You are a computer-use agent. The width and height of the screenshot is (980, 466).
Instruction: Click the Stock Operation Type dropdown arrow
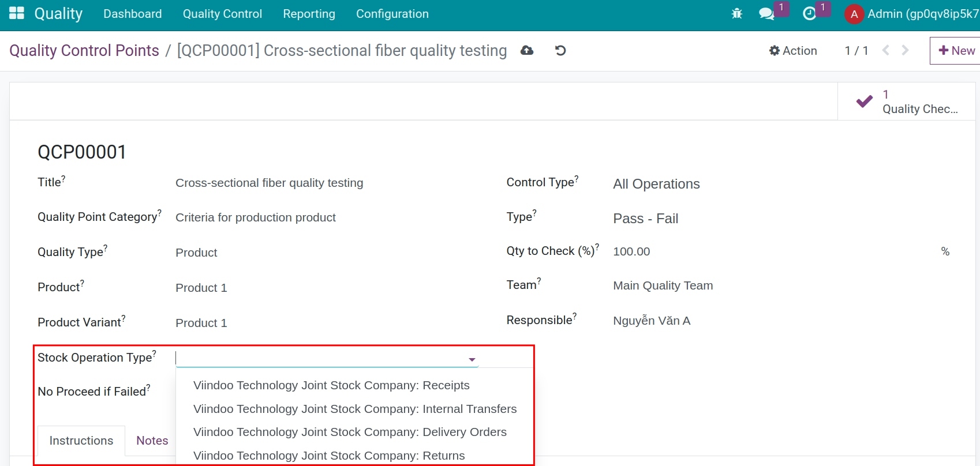click(x=472, y=359)
